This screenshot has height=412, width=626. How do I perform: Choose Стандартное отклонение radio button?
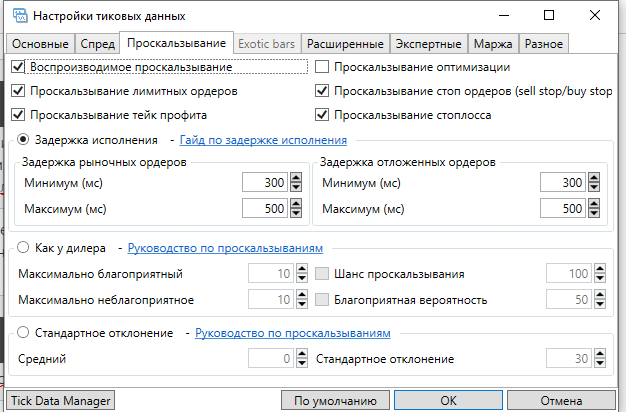coord(23,332)
